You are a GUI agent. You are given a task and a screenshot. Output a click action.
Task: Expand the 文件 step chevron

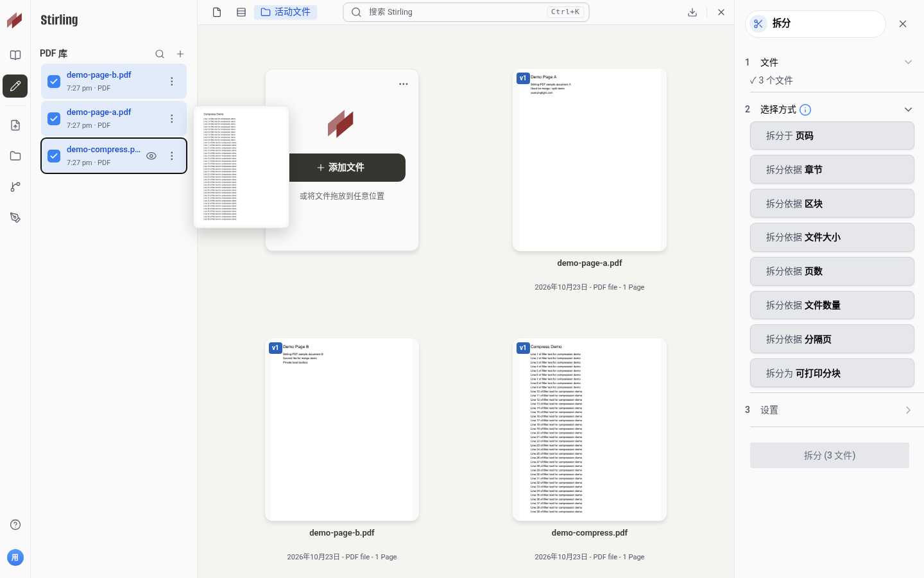tap(908, 62)
